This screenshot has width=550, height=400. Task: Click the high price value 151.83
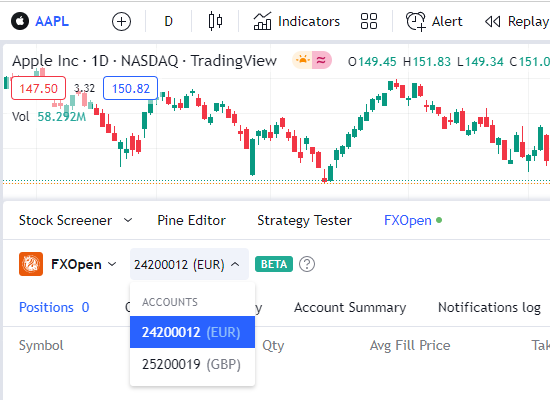(431, 62)
